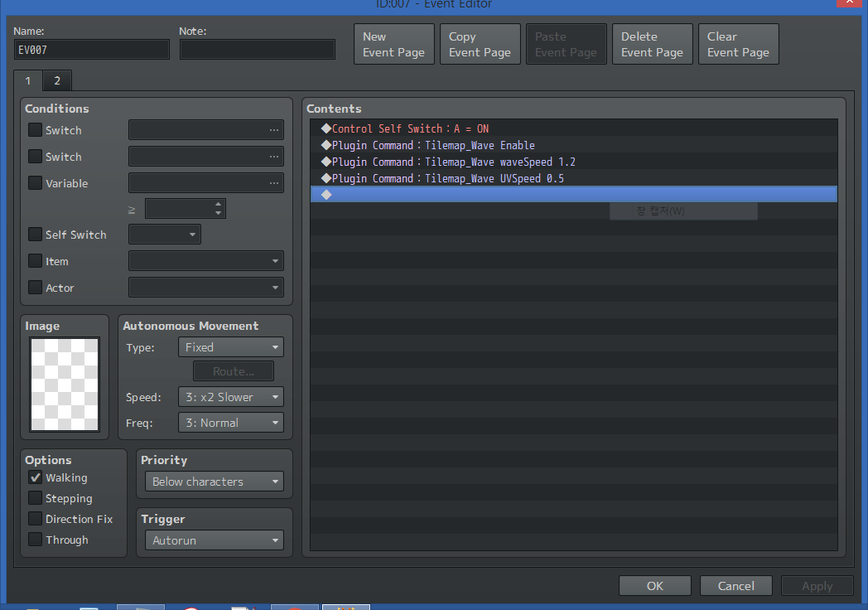The image size is (868, 610).
Task: Select the Control Self Switch command line
Action: (x=573, y=128)
